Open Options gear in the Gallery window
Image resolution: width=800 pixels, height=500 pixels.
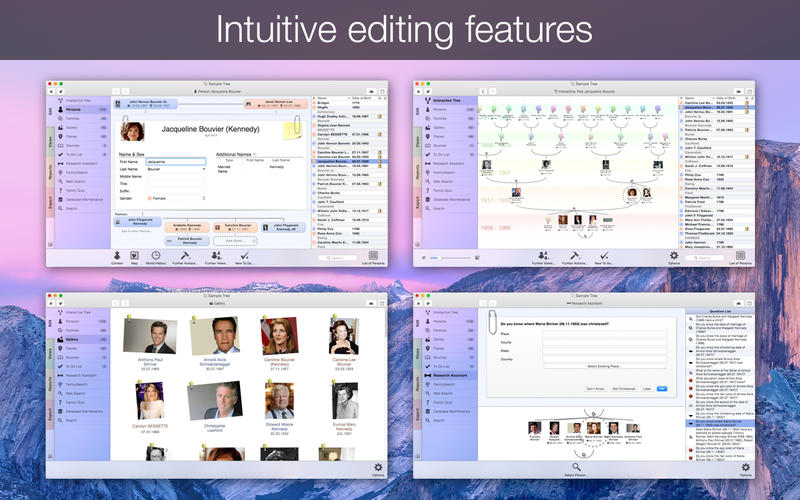[x=378, y=469]
